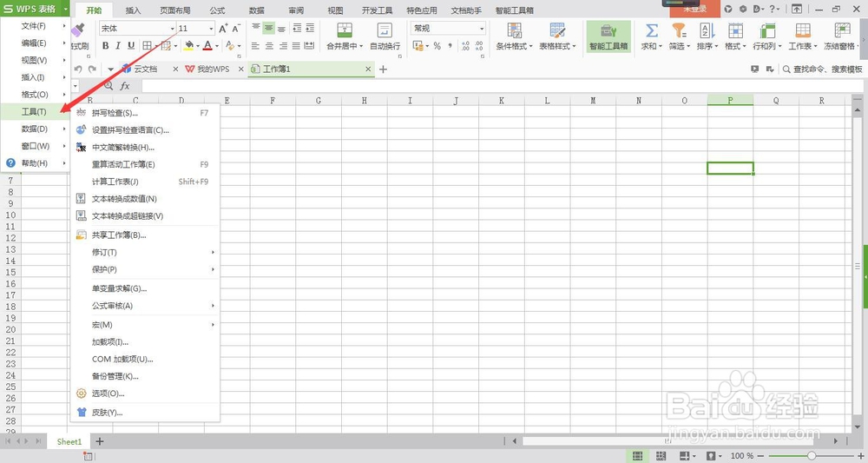Click the horizontal scrollbar right arrow
Viewport: 868px width, 463px height.
[x=836, y=440]
